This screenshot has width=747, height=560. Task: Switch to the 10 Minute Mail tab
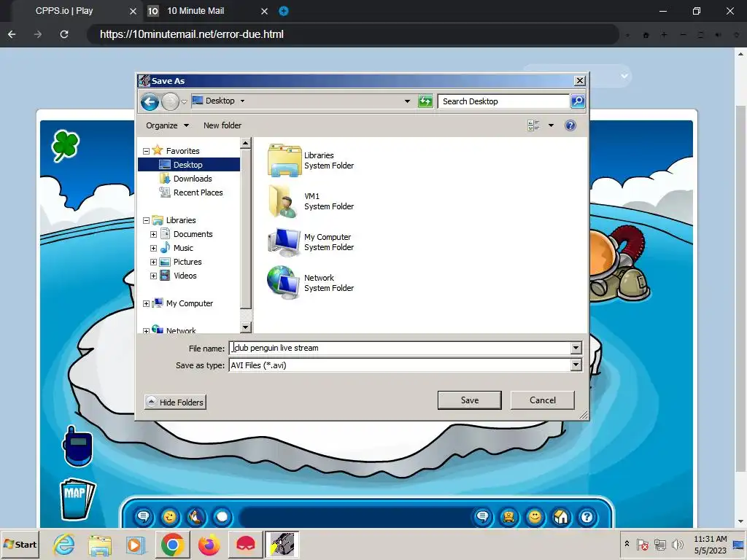[196, 11]
